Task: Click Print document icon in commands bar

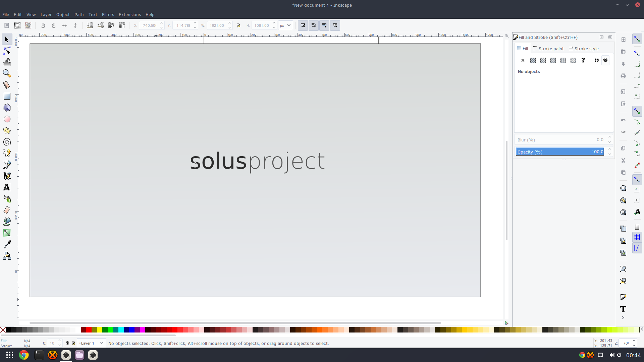Action: point(623,76)
